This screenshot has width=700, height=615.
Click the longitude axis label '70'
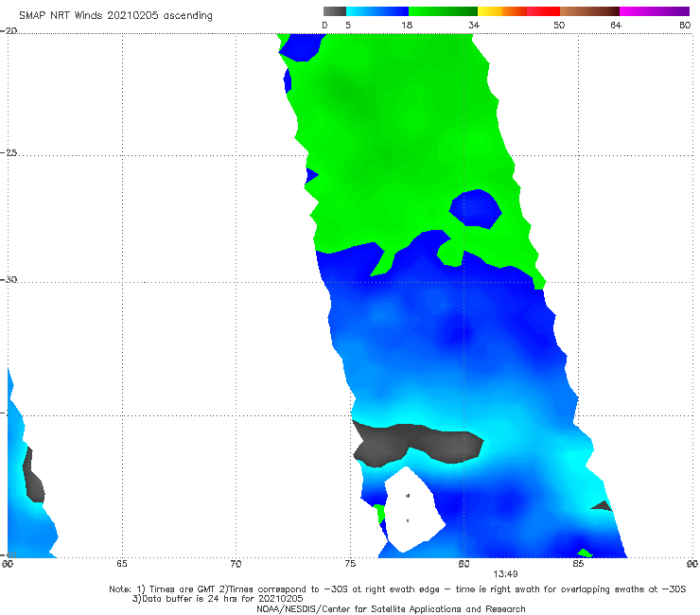pyautogui.click(x=236, y=564)
